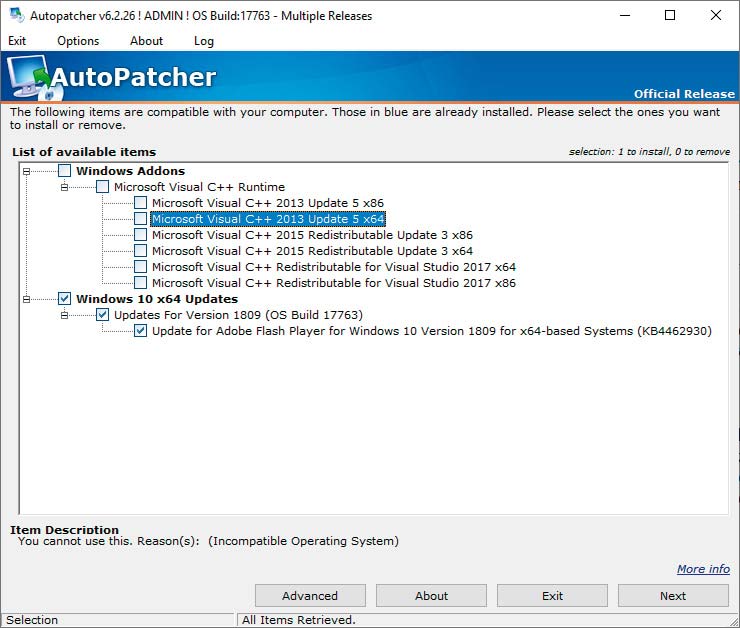Uncheck the Windows 10 x64 Updates checkbox
The image size is (740, 628).
[65, 299]
